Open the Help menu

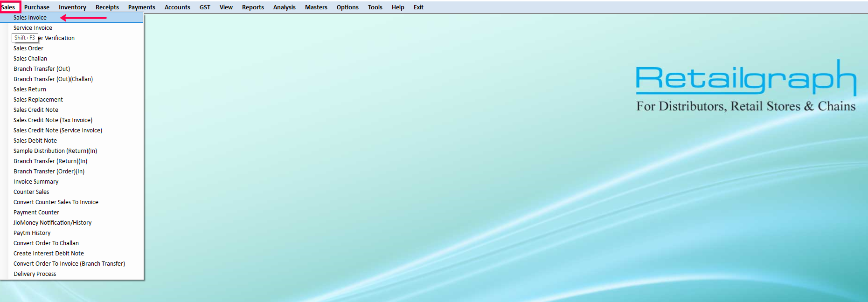(398, 7)
